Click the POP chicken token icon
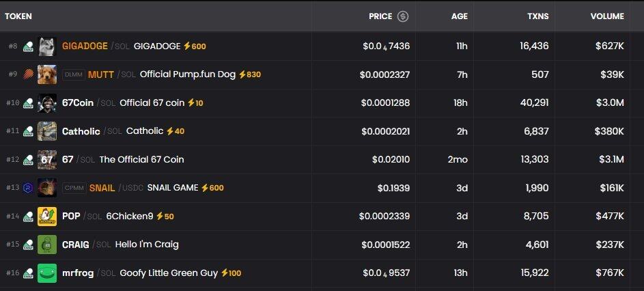This screenshot has height=291, width=644. click(47, 217)
